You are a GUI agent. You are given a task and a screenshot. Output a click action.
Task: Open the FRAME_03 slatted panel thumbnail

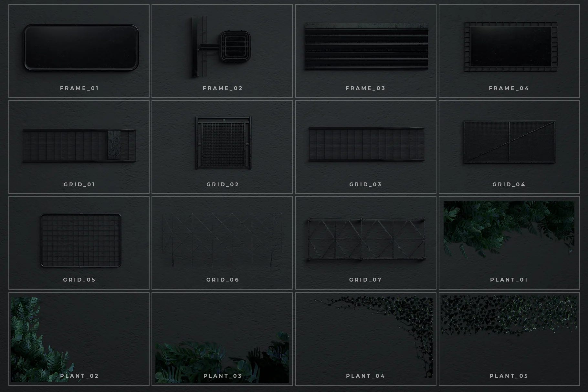(366, 51)
